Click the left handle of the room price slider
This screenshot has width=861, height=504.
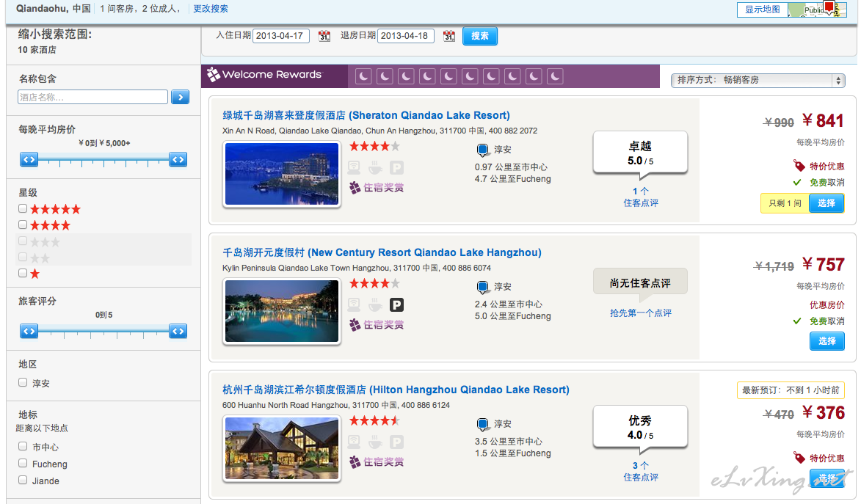(x=29, y=160)
